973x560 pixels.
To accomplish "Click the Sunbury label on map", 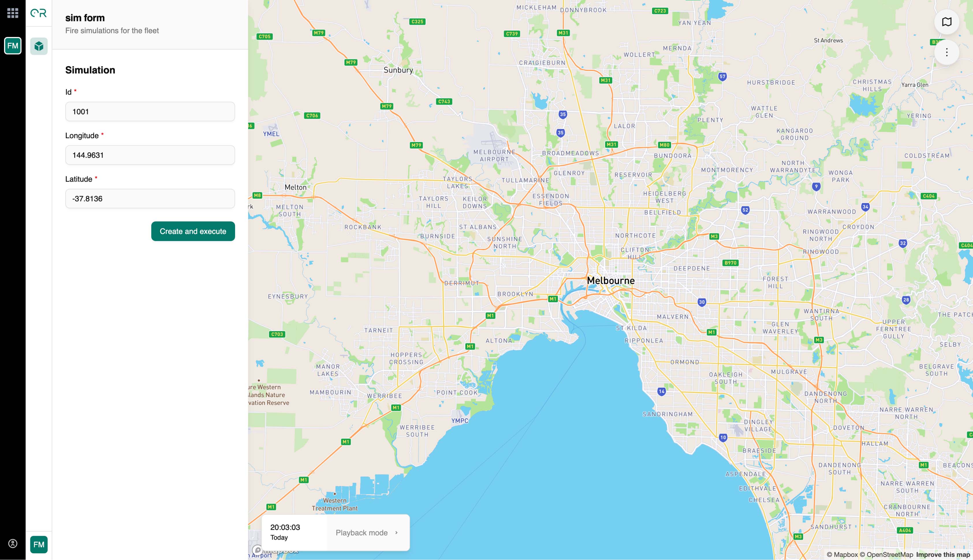I will click(398, 70).
